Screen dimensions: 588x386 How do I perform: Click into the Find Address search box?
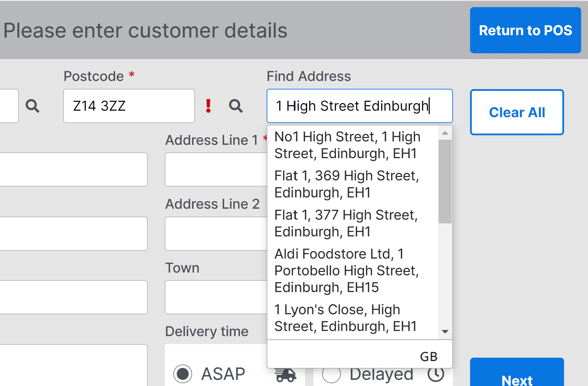(x=359, y=106)
